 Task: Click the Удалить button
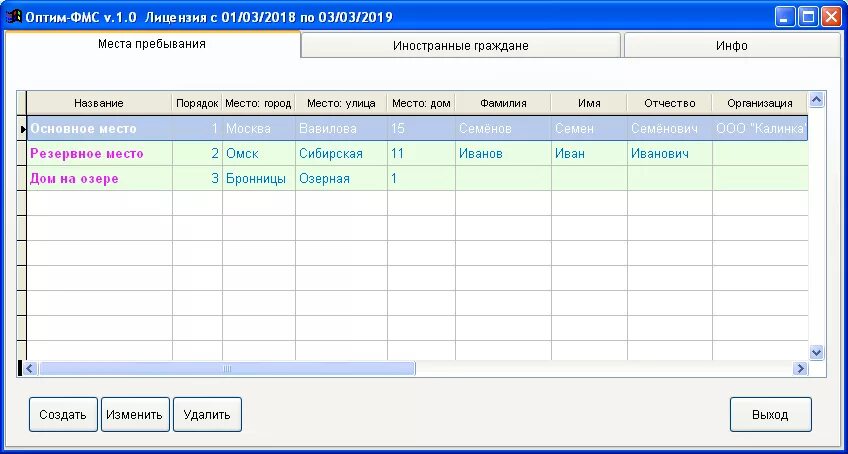[x=207, y=414]
